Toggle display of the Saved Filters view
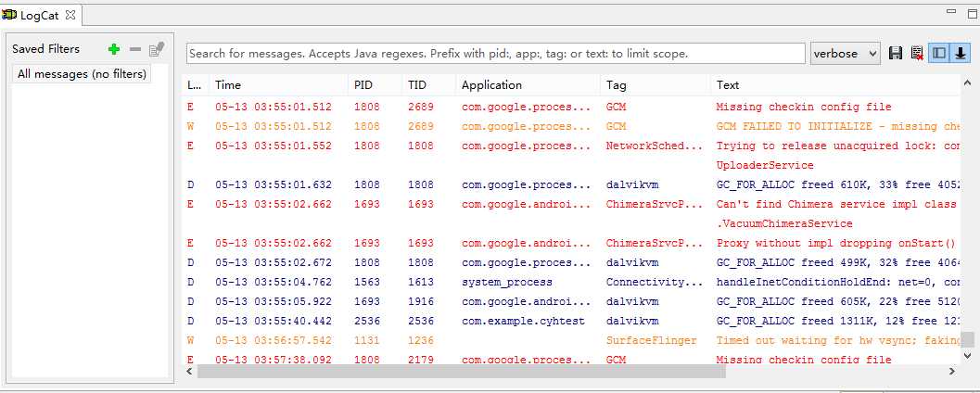This screenshot has height=393, width=980. pyautogui.click(x=939, y=54)
